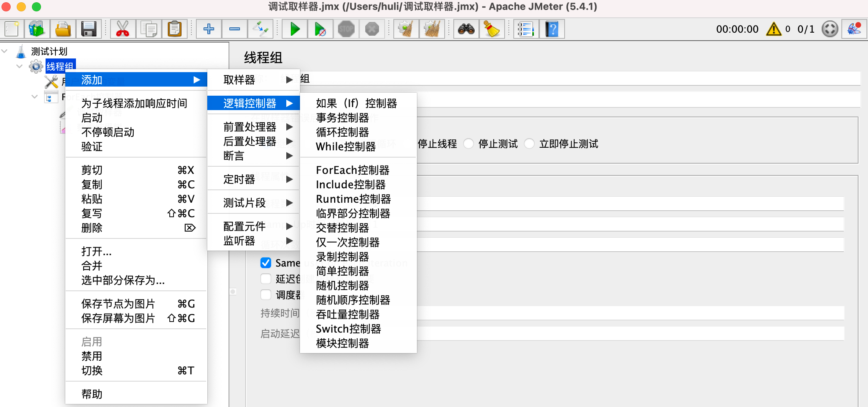Choose 删除 from context menu
The width and height of the screenshot is (868, 407).
tap(136, 228)
